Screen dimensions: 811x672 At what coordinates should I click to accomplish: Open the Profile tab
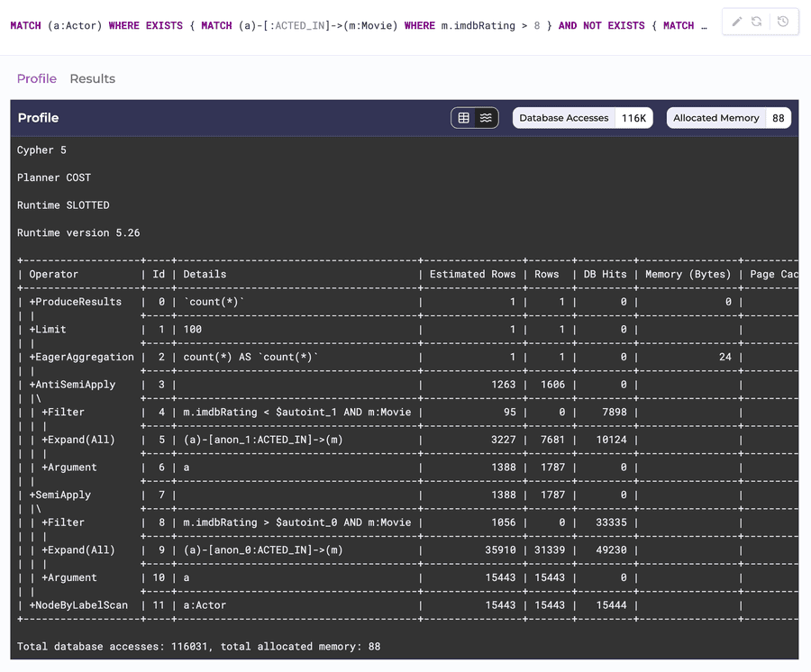[37, 78]
